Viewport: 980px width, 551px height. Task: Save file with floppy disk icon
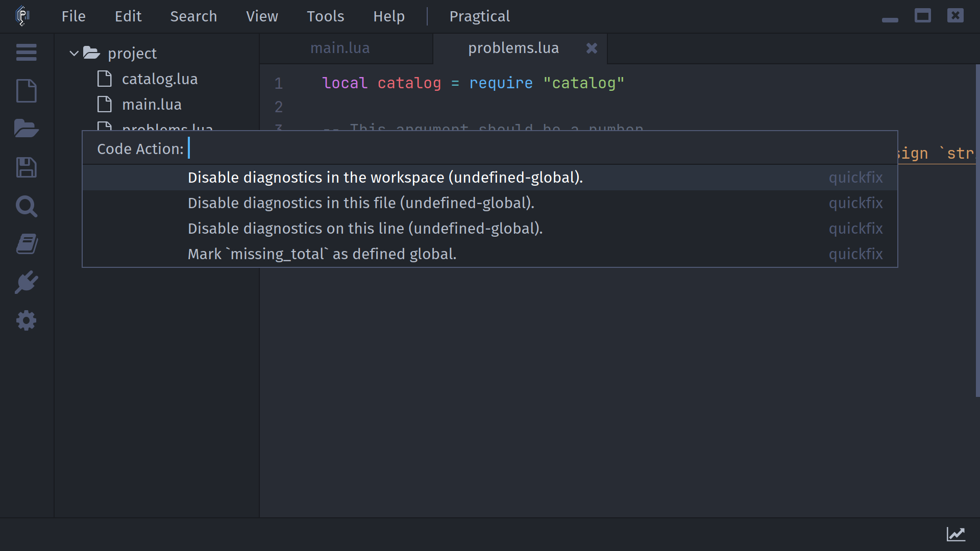[26, 167]
